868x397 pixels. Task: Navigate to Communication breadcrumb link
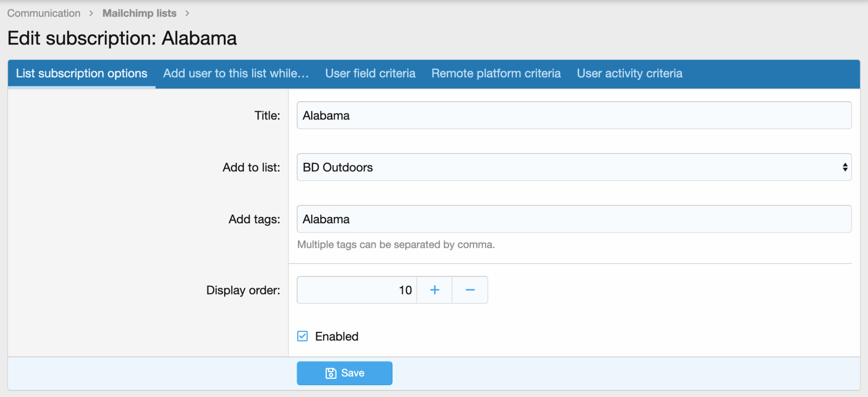[44, 14]
